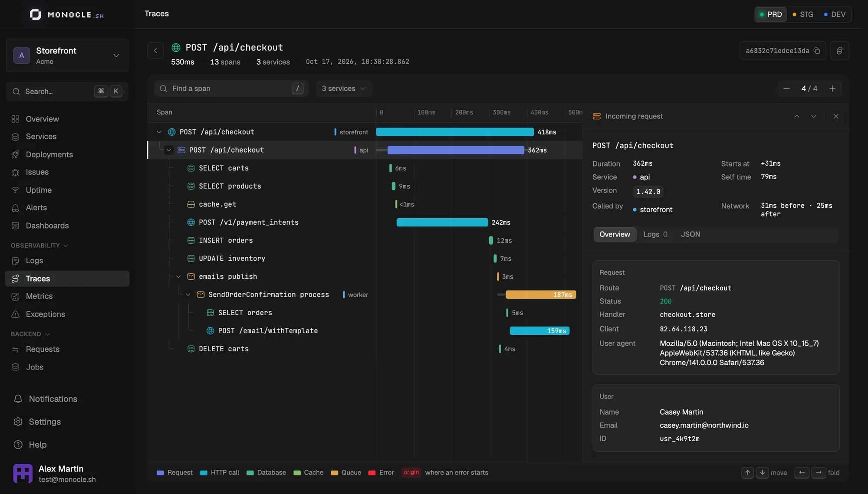868x494 pixels.
Task: Click the storefront Called by link
Action: coord(652,209)
